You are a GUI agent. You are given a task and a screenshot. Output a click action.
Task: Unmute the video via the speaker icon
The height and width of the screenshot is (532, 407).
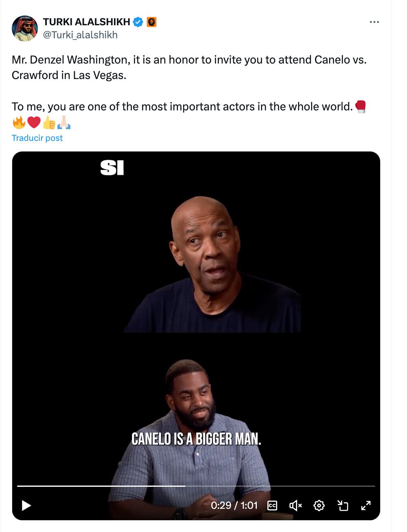click(x=295, y=506)
